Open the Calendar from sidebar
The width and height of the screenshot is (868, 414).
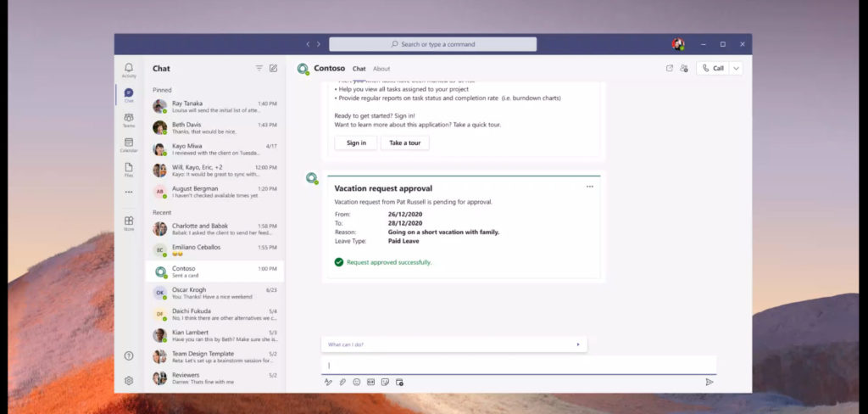[x=129, y=144]
